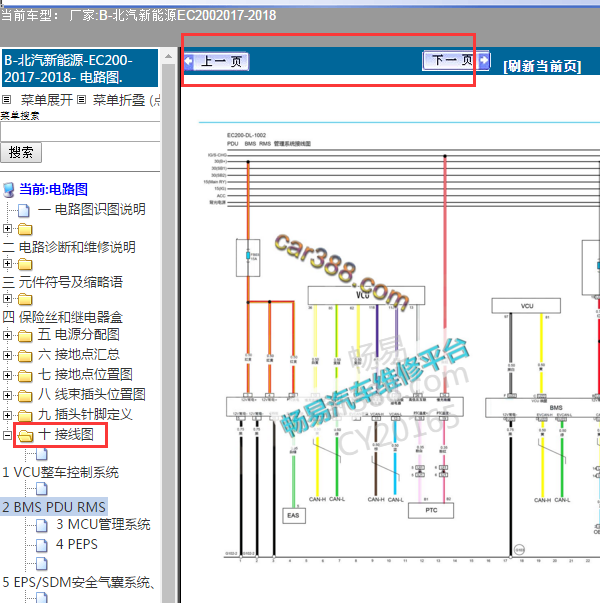Click folder icon above 二 电路诊断和维修说明

coord(25,229)
